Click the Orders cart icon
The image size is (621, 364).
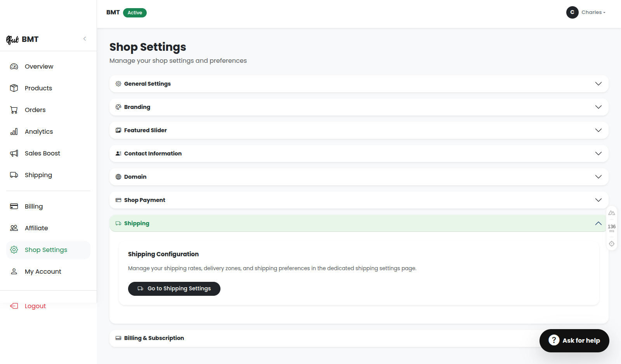14,110
